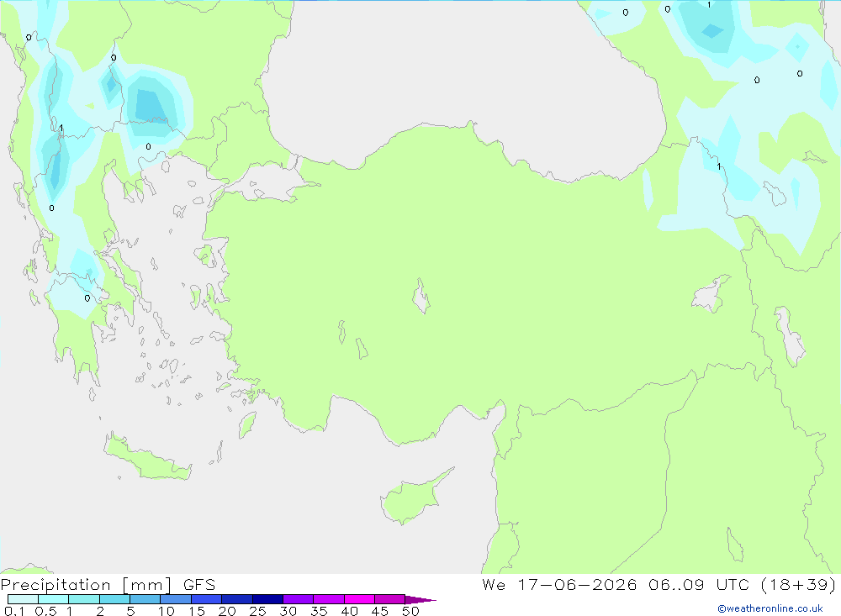The image size is (841, 616).
Task: Click the '06..09 UTC' time text
Action: click(x=698, y=584)
